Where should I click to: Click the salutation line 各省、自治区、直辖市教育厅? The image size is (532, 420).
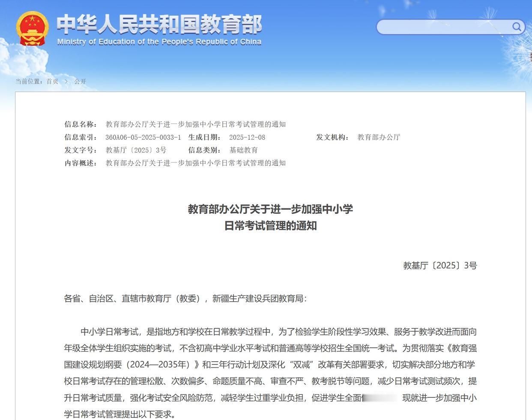click(x=185, y=298)
